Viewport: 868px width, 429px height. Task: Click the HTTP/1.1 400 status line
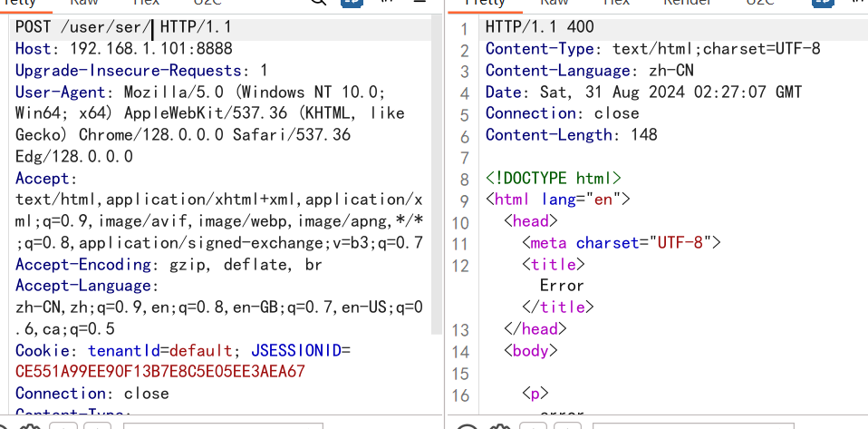[x=540, y=27]
